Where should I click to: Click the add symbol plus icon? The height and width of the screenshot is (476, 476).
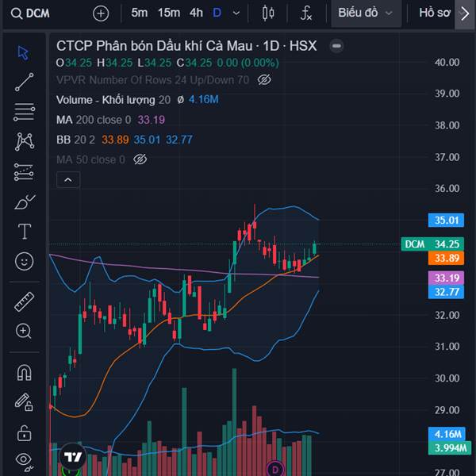pos(101,13)
